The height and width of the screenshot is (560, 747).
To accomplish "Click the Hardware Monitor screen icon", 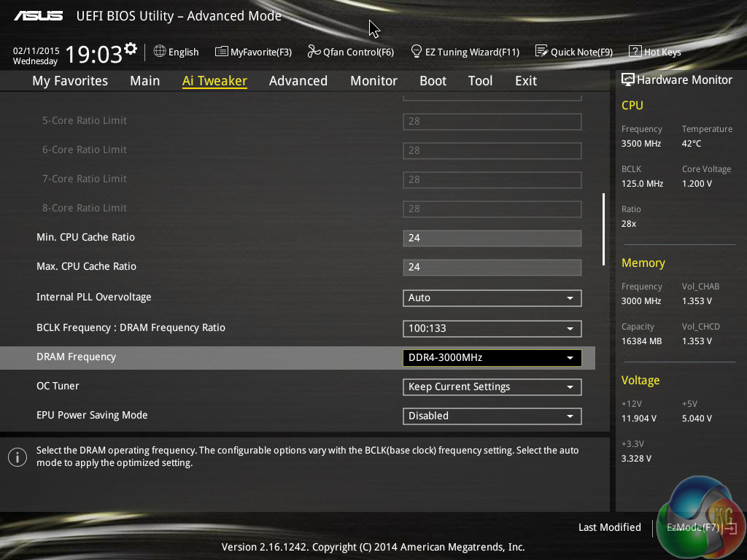I will click(x=628, y=79).
